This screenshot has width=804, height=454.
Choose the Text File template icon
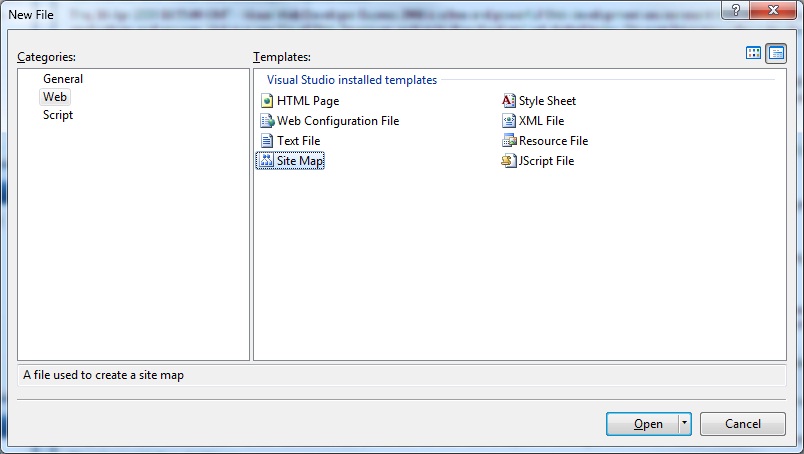point(267,141)
